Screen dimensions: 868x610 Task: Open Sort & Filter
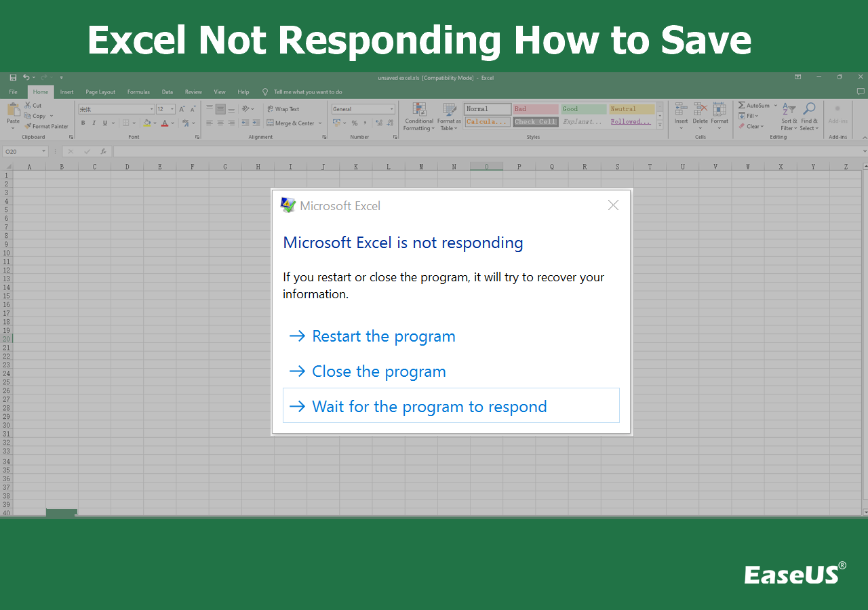[789, 117]
